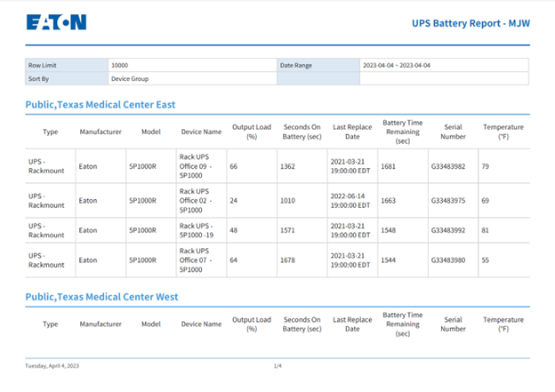Select the 'Device Group' sort value

click(x=130, y=78)
